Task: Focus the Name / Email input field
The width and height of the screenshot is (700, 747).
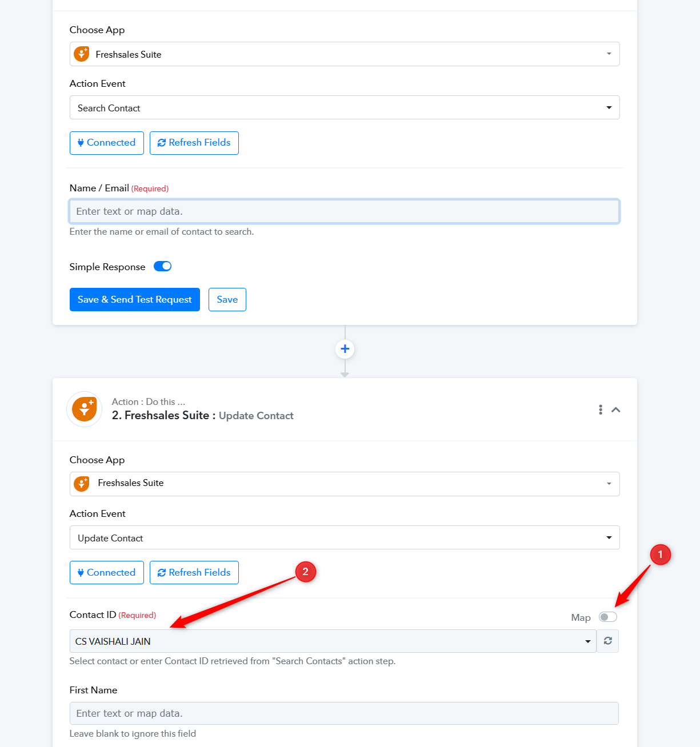Action: [x=345, y=211]
